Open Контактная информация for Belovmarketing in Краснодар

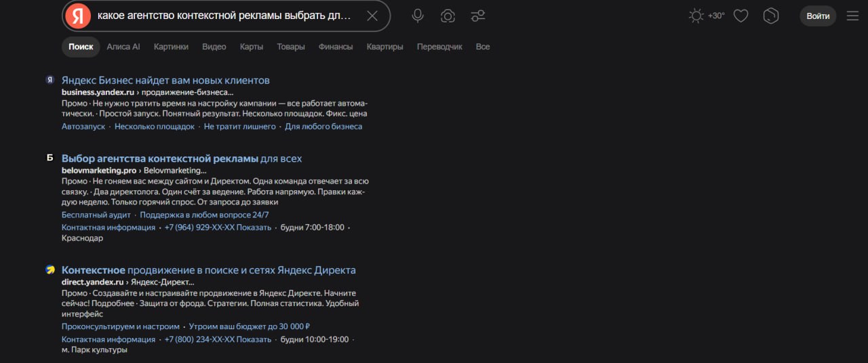tap(108, 228)
